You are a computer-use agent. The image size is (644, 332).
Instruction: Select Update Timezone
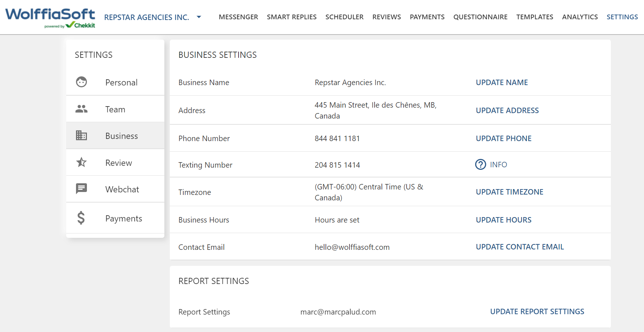509,192
